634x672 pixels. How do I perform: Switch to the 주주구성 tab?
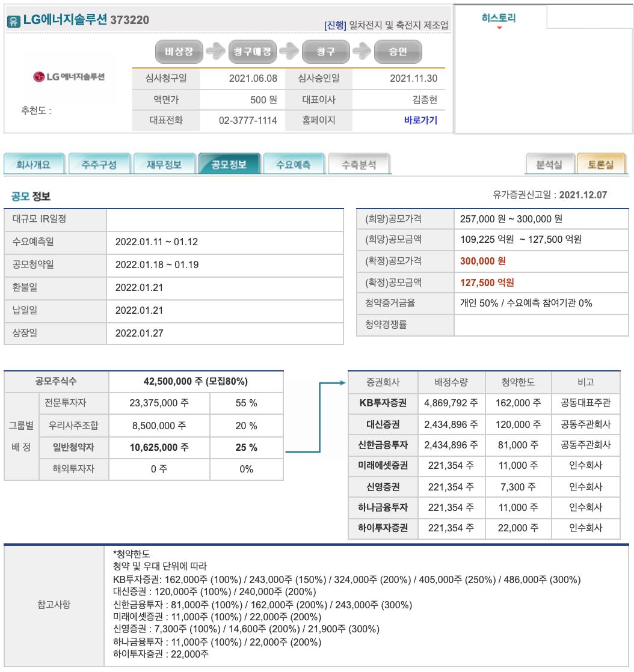coord(99,164)
